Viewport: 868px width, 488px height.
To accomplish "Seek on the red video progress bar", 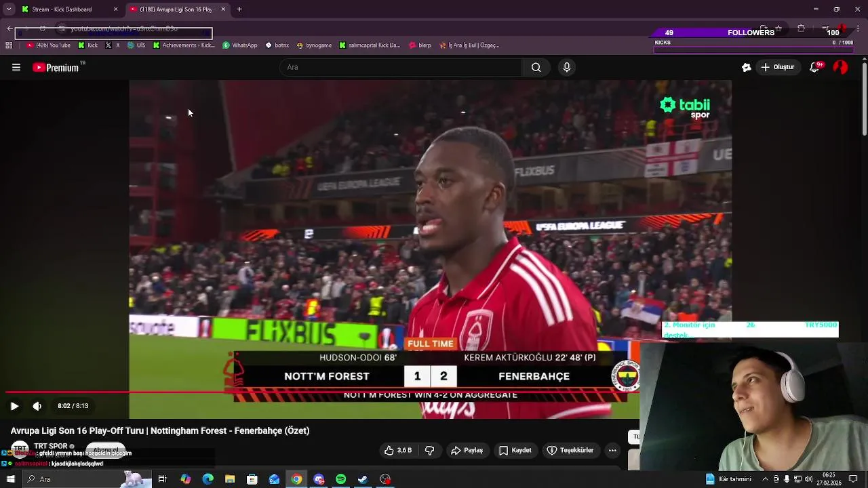I will click(322, 392).
